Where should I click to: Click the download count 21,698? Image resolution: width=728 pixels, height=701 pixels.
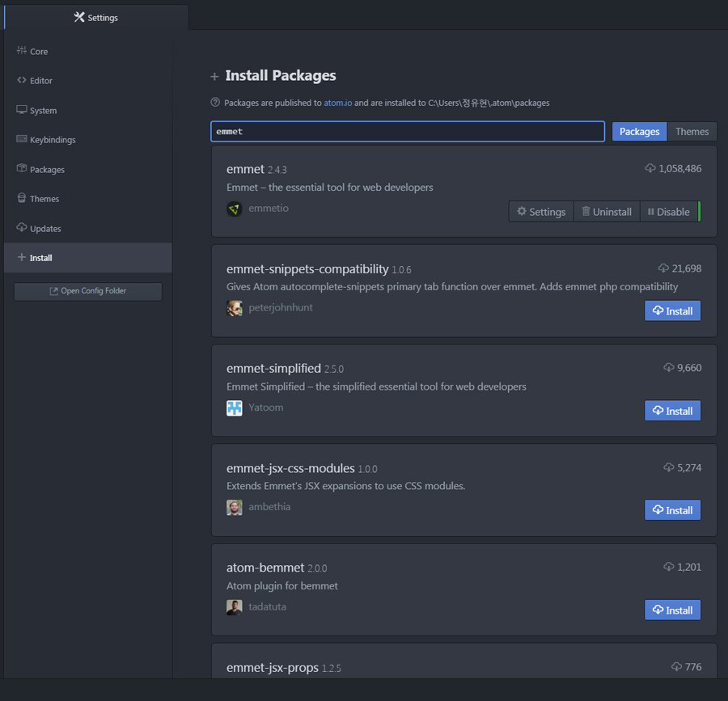coord(686,268)
